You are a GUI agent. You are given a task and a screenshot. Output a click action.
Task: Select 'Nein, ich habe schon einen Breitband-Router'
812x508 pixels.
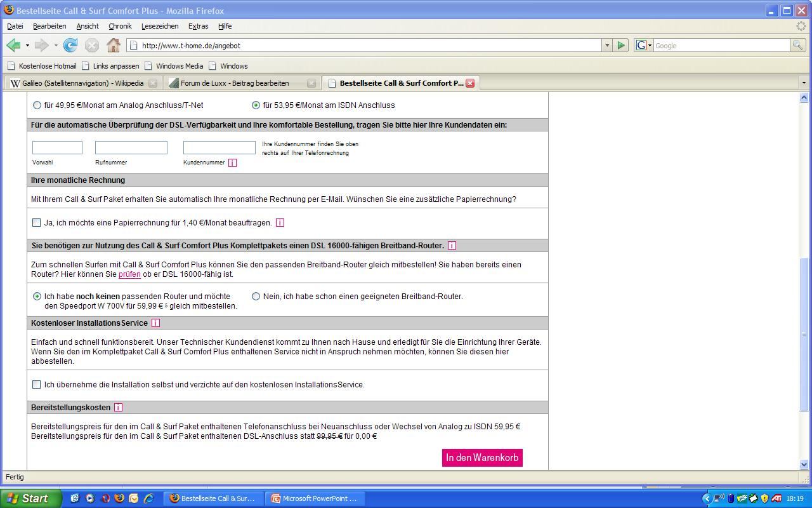[x=256, y=297]
